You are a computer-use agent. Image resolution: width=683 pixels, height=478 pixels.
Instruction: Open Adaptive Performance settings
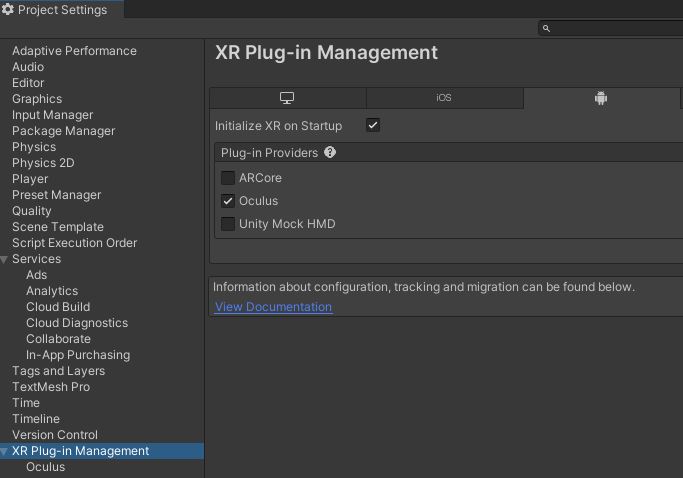(74, 51)
